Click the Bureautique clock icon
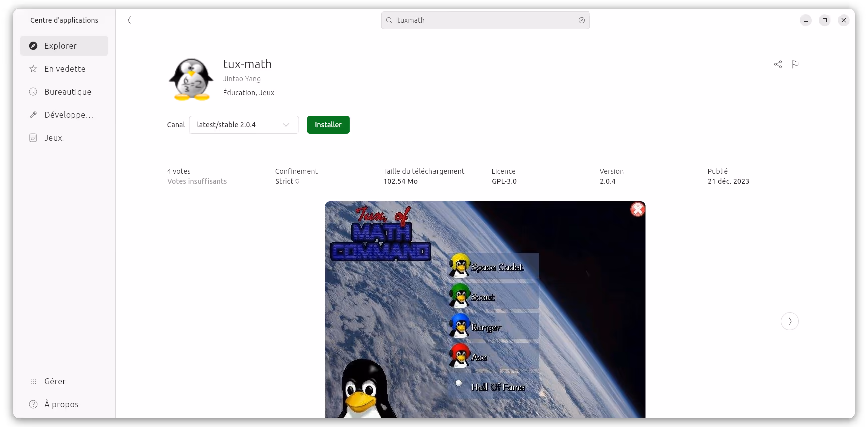The width and height of the screenshot is (868, 427). point(33,92)
